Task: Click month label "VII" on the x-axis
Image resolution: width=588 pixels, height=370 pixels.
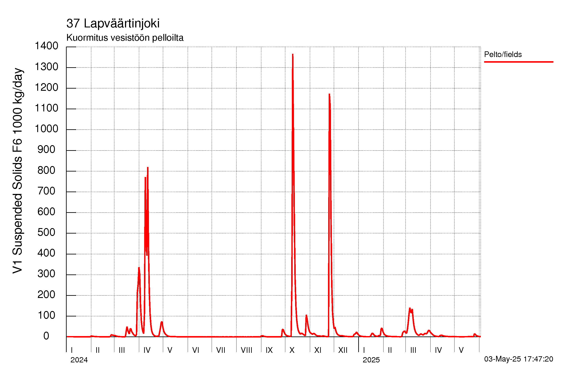Action: tap(221, 350)
